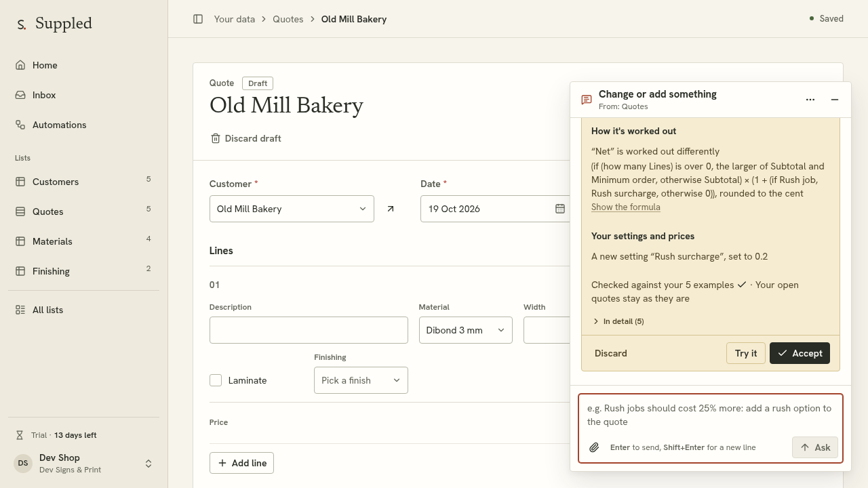868x488 pixels.
Task: Click the Ask send button
Action: 815,447
